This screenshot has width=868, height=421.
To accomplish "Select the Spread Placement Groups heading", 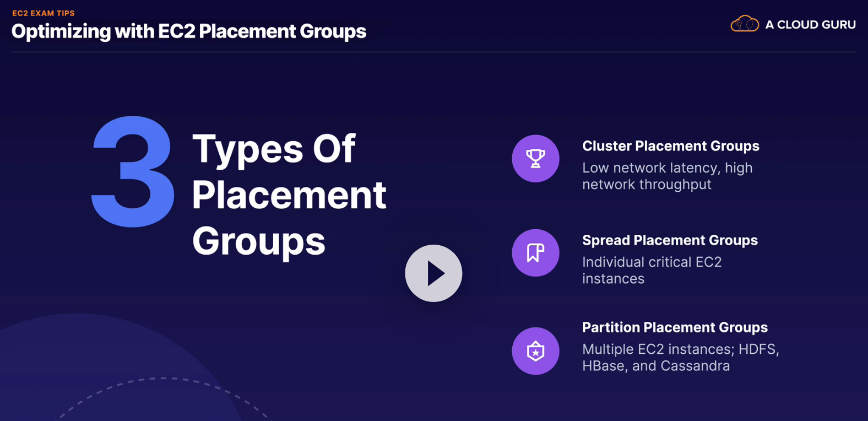I will click(x=670, y=240).
